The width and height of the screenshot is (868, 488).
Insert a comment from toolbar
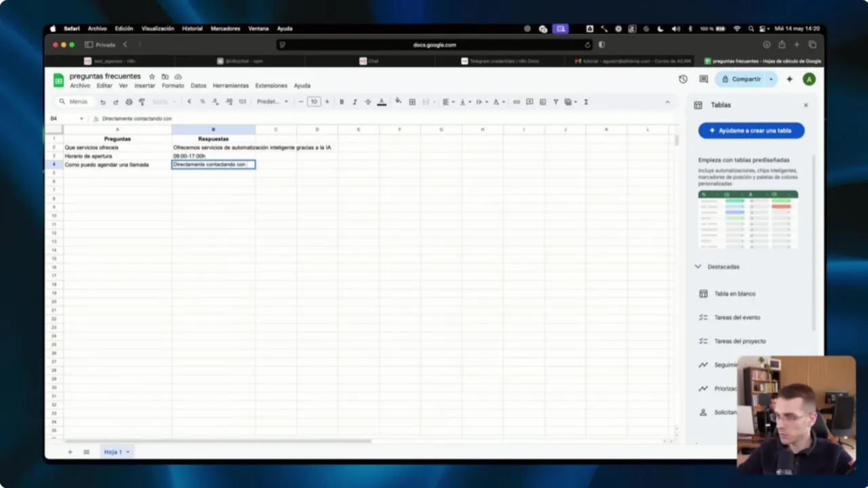(x=530, y=102)
